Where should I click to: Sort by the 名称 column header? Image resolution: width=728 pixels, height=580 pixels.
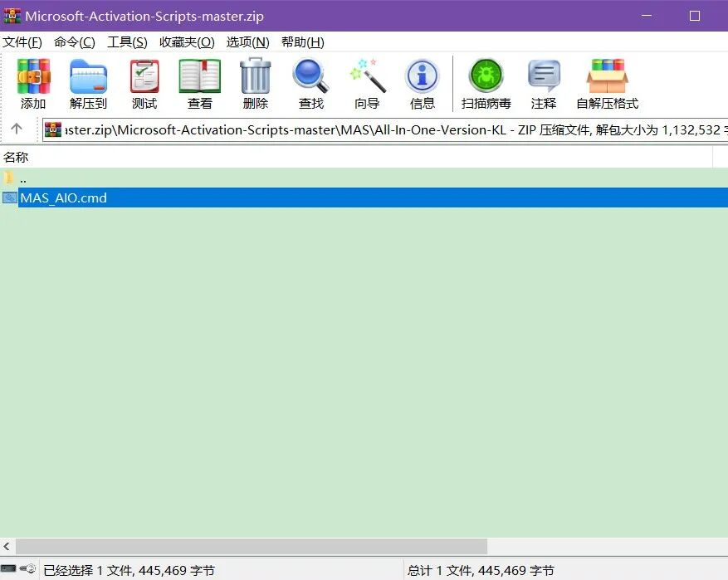[x=356, y=158]
